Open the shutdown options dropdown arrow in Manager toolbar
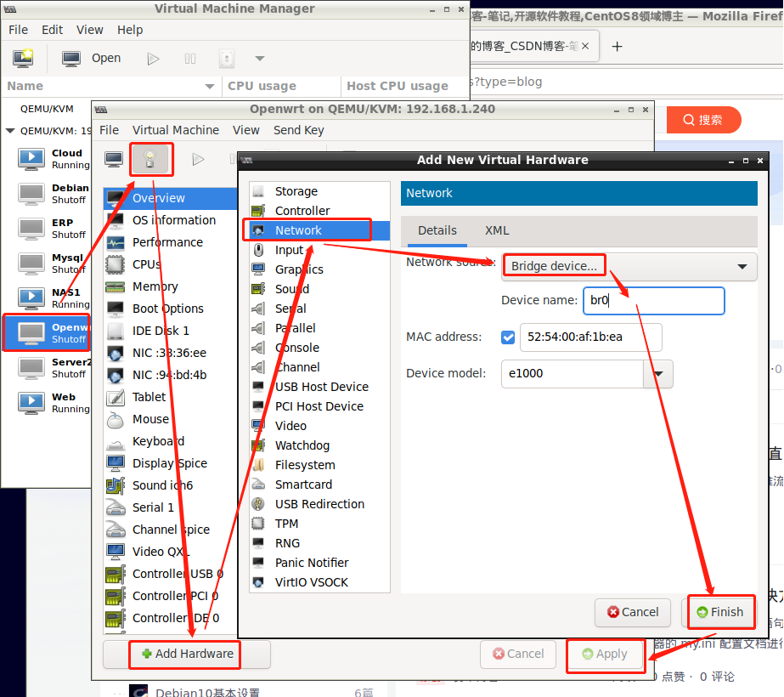 [x=260, y=59]
